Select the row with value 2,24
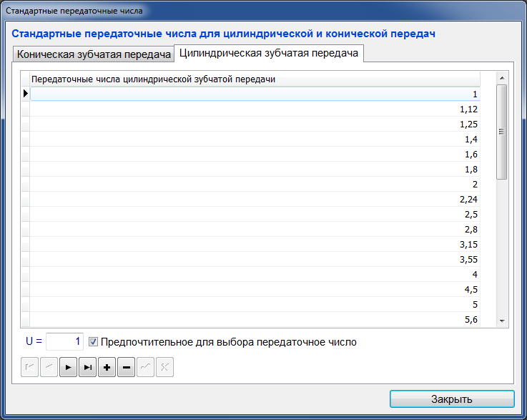Viewport: 527px width, 420px height. tap(255, 199)
